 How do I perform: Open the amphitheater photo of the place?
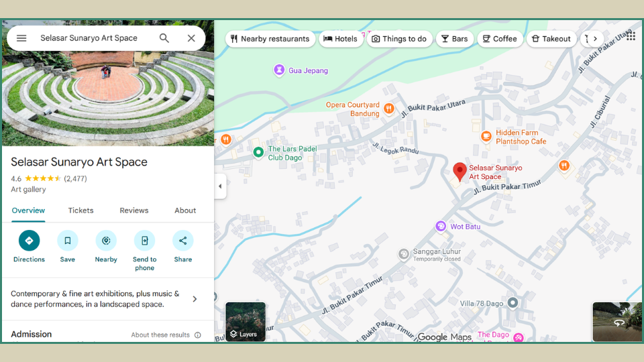click(108, 98)
